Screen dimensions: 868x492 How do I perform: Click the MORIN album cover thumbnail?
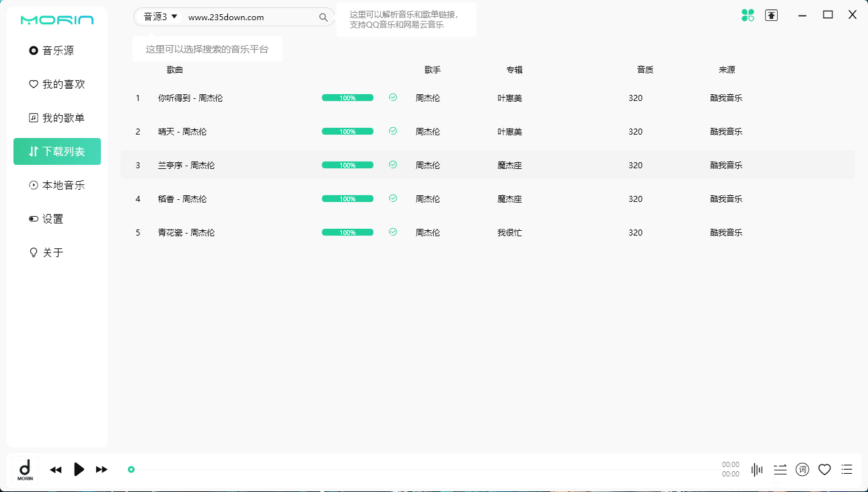25,470
